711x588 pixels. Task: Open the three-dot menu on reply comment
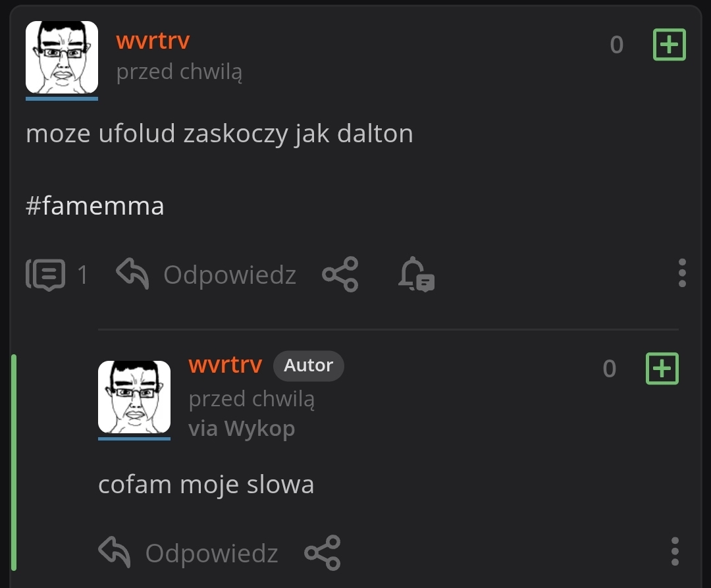pyautogui.click(x=675, y=551)
